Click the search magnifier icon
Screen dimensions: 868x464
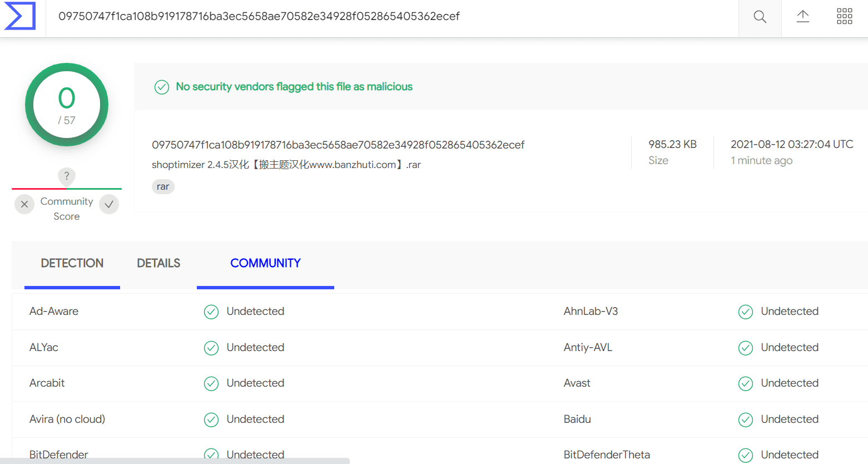tap(760, 17)
